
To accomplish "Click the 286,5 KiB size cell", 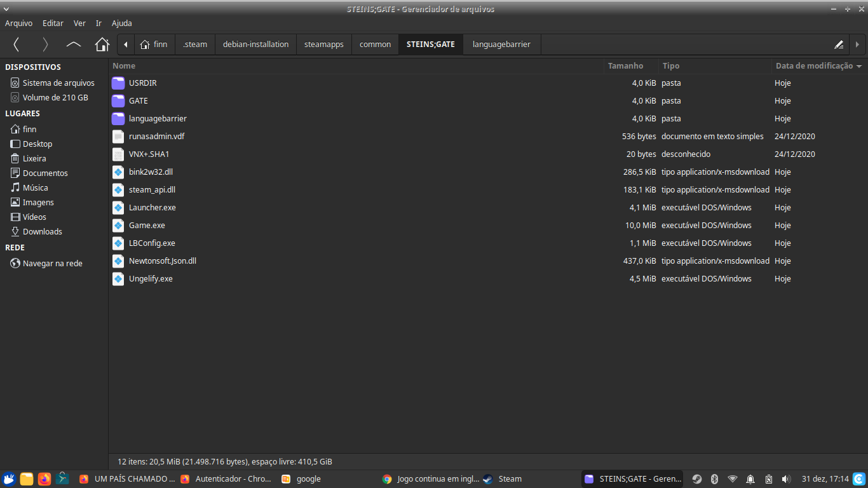I will tap(639, 172).
